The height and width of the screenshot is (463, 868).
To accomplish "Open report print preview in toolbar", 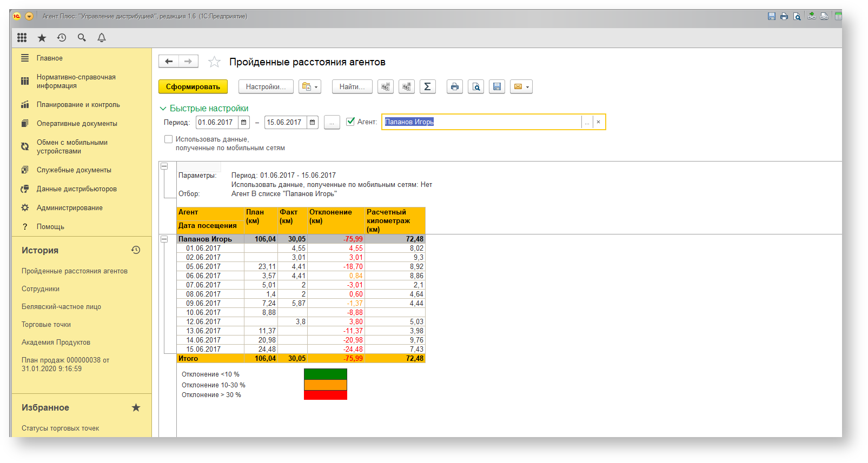I will pyautogui.click(x=476, y=86).
